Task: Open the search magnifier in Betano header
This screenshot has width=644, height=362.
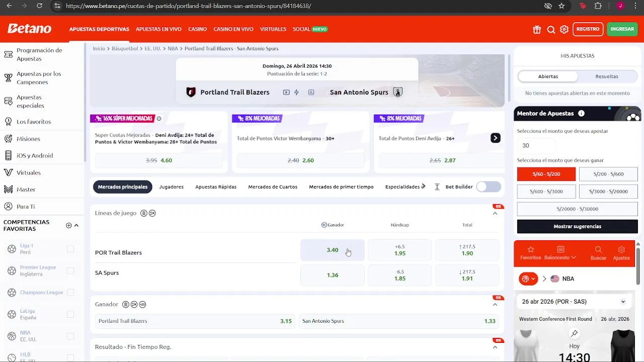Action: point(551,29)
